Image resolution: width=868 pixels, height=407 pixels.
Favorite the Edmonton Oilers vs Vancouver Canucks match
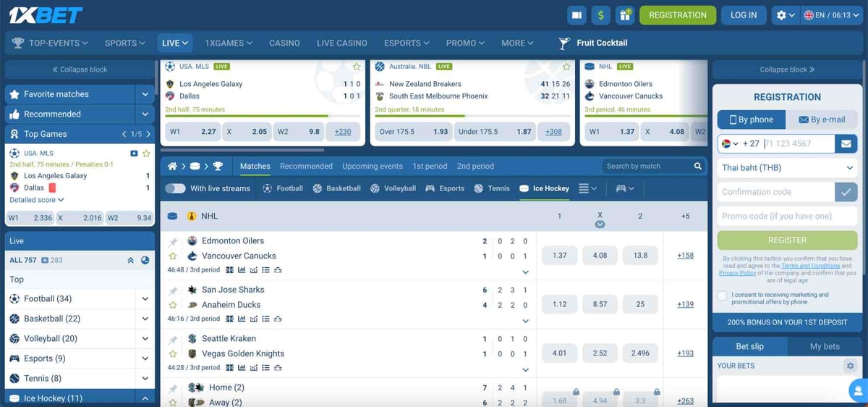pyautogui.click(x=173, y=256)
